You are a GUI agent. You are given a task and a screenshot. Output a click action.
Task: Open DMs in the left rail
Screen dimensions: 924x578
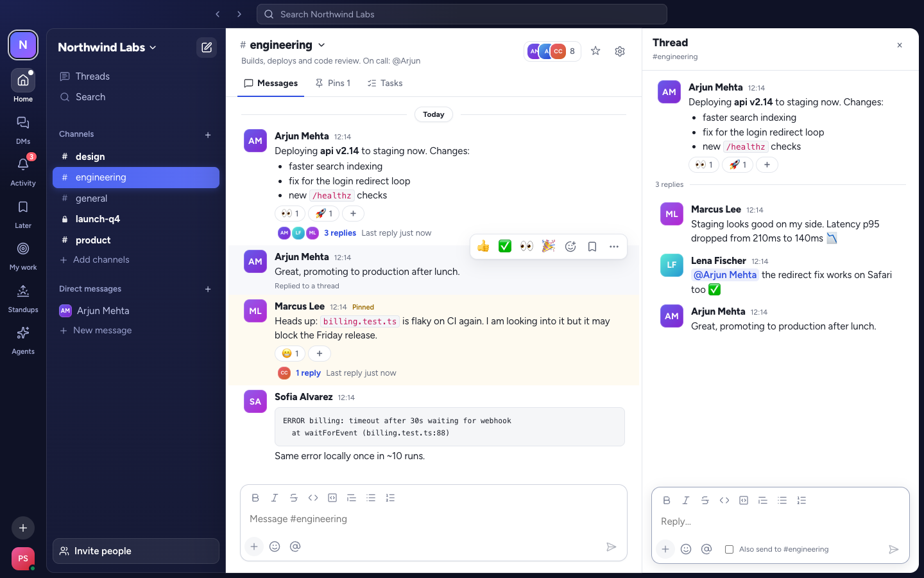click(x=23, y=129)
